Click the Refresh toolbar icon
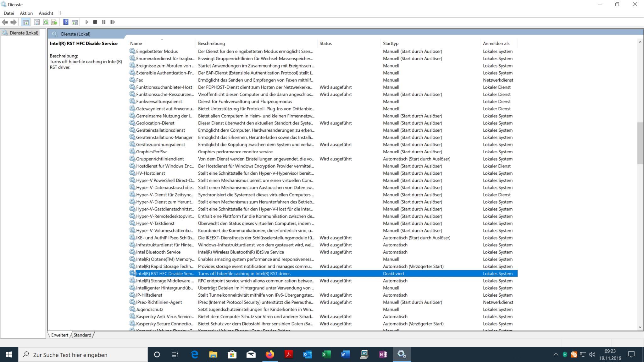 [46, 22]
